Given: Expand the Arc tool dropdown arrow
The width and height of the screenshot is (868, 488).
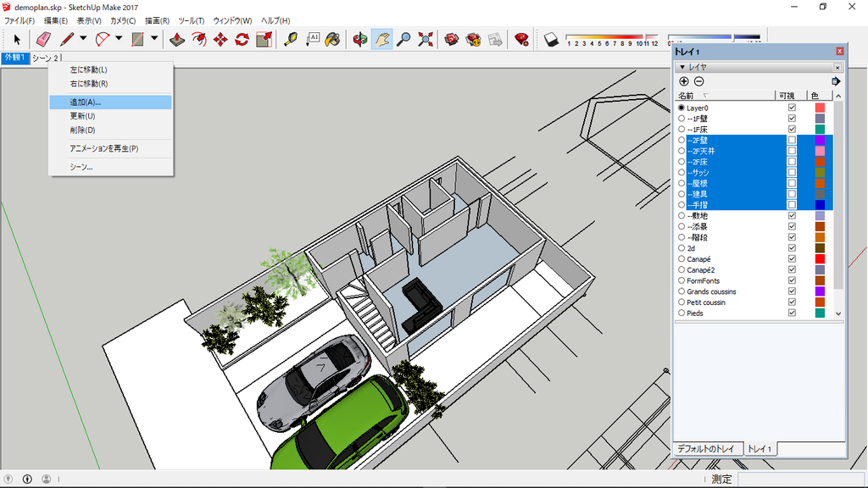Looking at the screenshot, I should [x=119, y=39].
